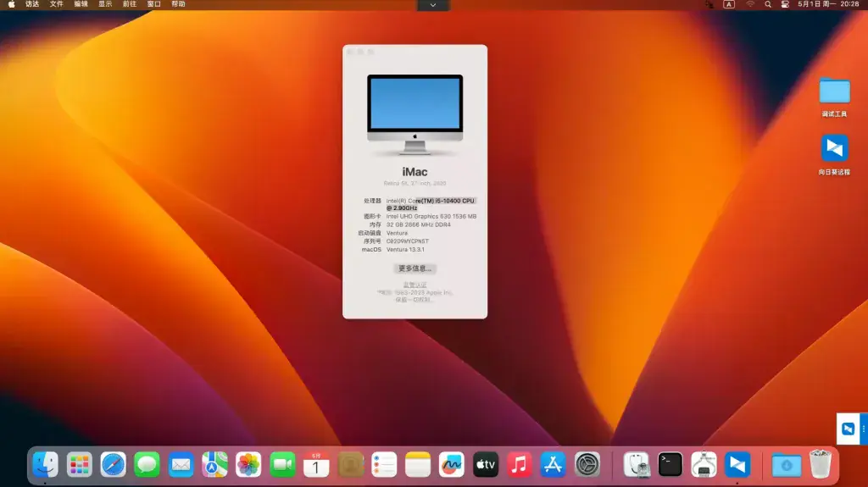
Task: Open the 窗口 menu
Action: [154, 4]
